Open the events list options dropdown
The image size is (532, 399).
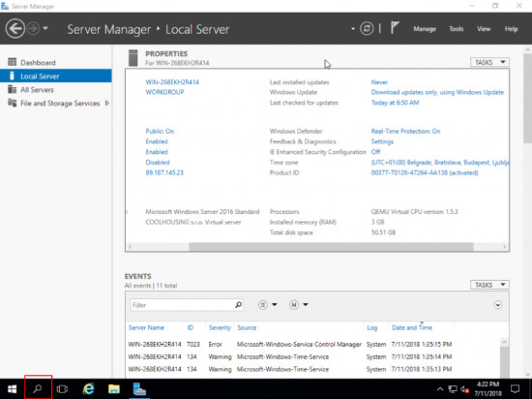(268, 305)
